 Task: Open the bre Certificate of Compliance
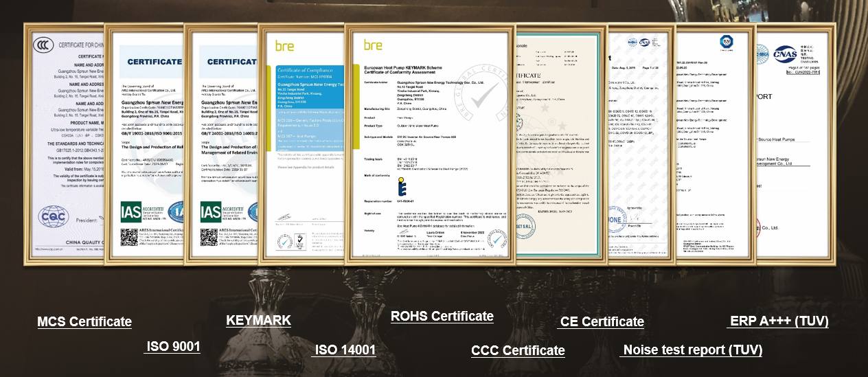tap(301, 144)
